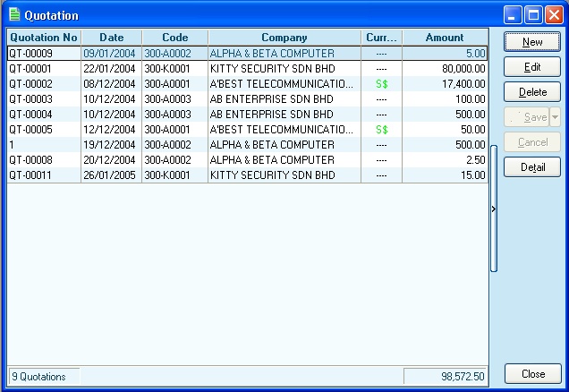Click date 22/01/2004
Screen dimensions: 569x392
(x=109, y=69)
